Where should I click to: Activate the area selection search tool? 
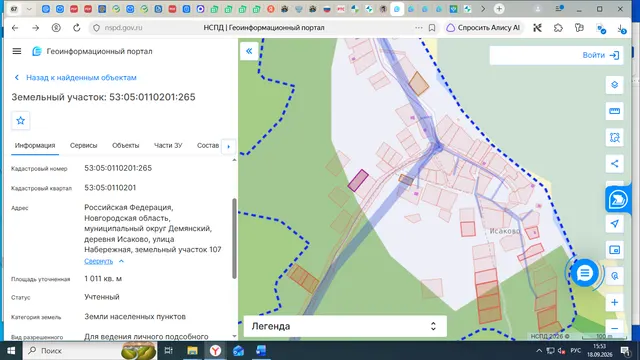(614, 138)
